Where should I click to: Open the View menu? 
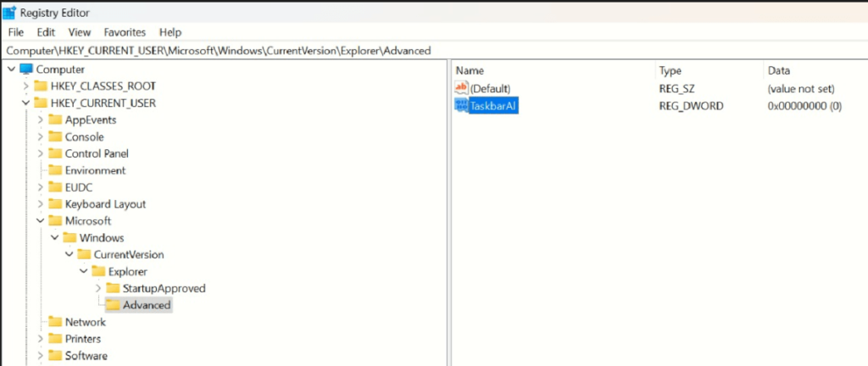click(80, 32)
